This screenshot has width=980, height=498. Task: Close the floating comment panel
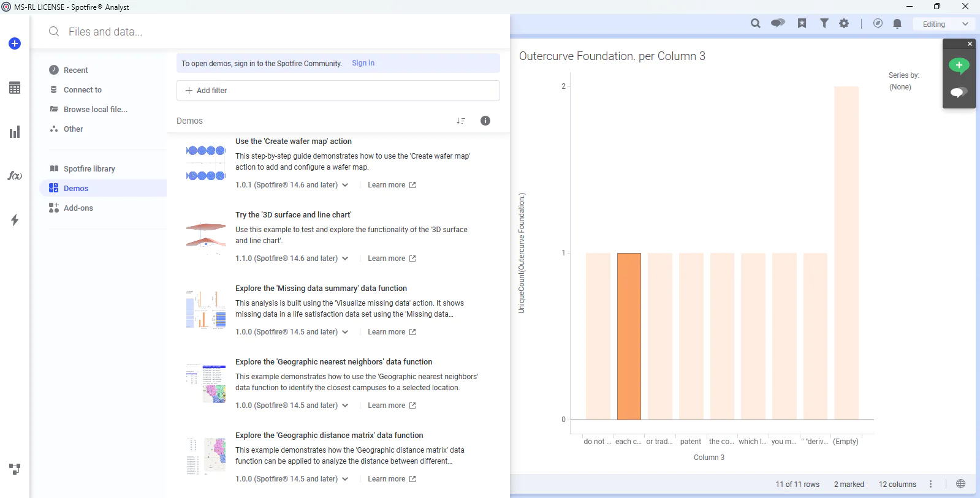click(970, 44)
